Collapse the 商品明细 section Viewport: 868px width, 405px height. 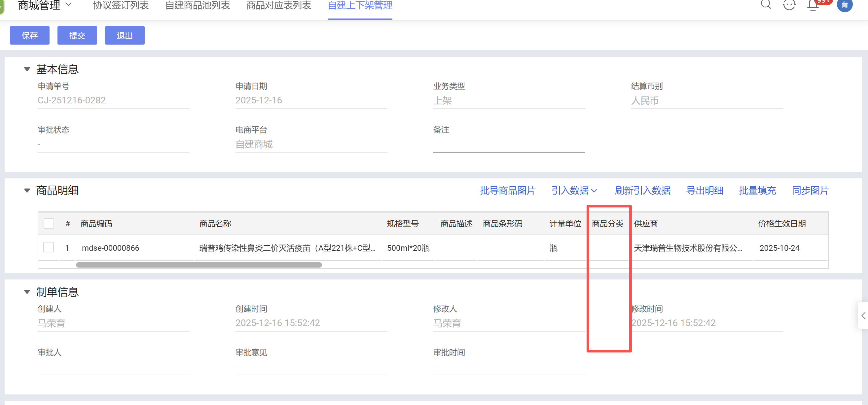point(27,190)
